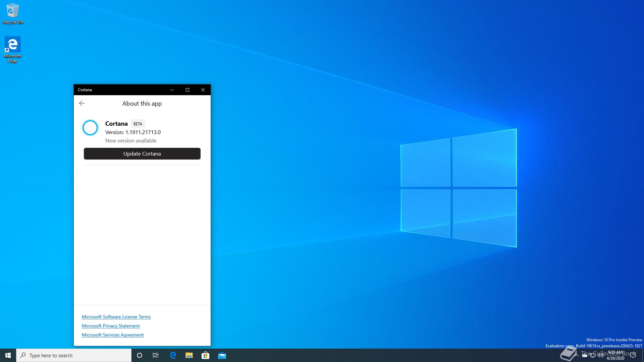Viewport: 644px width, 362px height.
Task: Launch Microsoft Edge from the taskbar
Action: (173, 355)
